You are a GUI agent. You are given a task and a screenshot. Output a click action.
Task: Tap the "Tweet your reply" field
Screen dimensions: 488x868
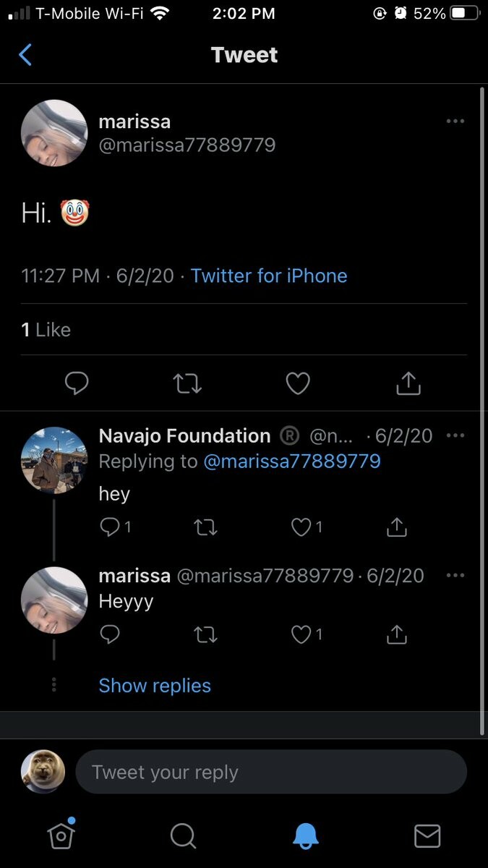(271, 772)
